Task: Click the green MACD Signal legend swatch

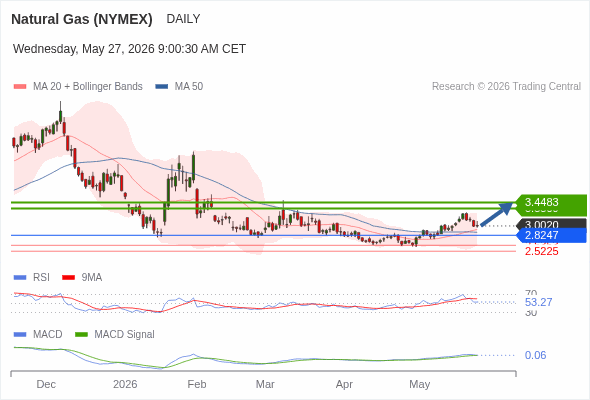Action: 81,335
